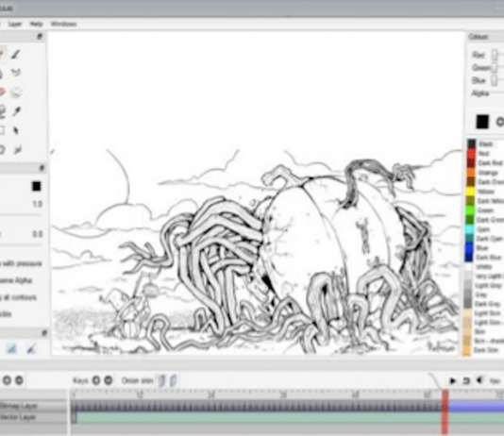This screenshot has height=436, width=504.
Task: Open the Layer menu
Action: pyautogui.click(x=15, y=24)
